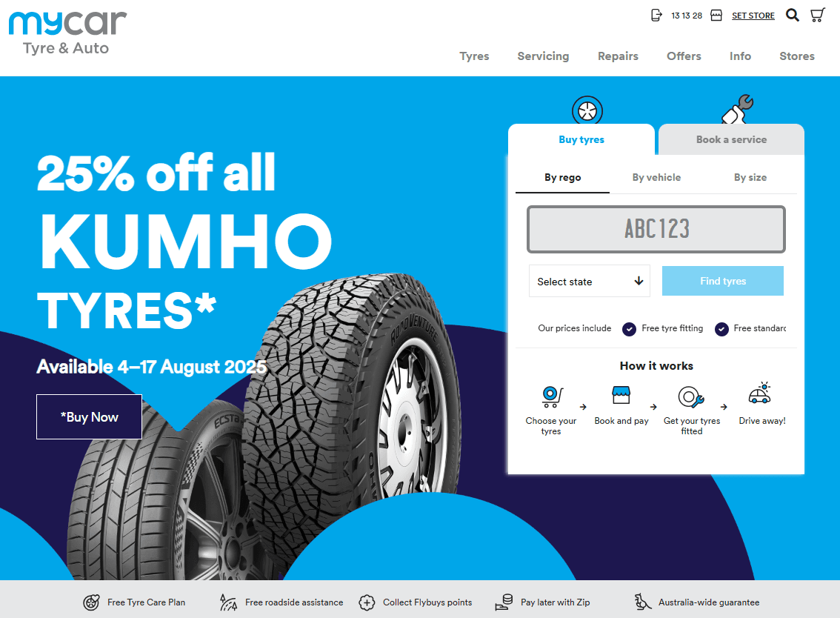
Task: Click the *Buy Now button
Action: [89, 417]
